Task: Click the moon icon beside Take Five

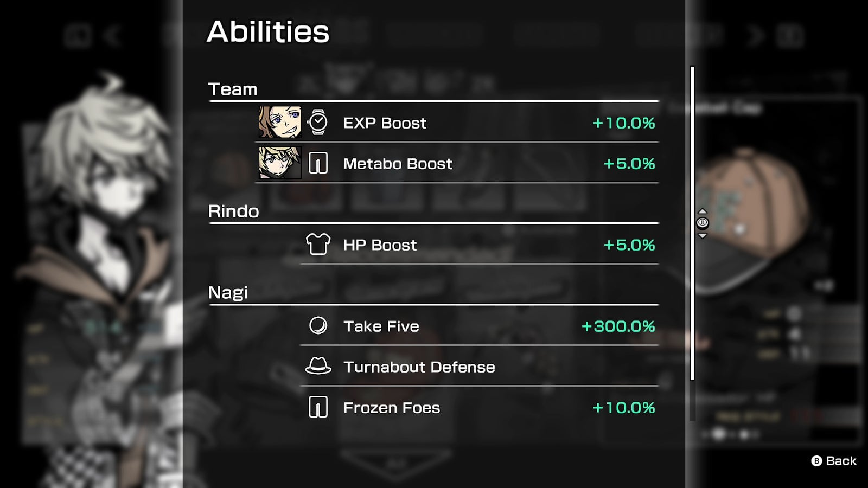Action: tap(318, 326)
